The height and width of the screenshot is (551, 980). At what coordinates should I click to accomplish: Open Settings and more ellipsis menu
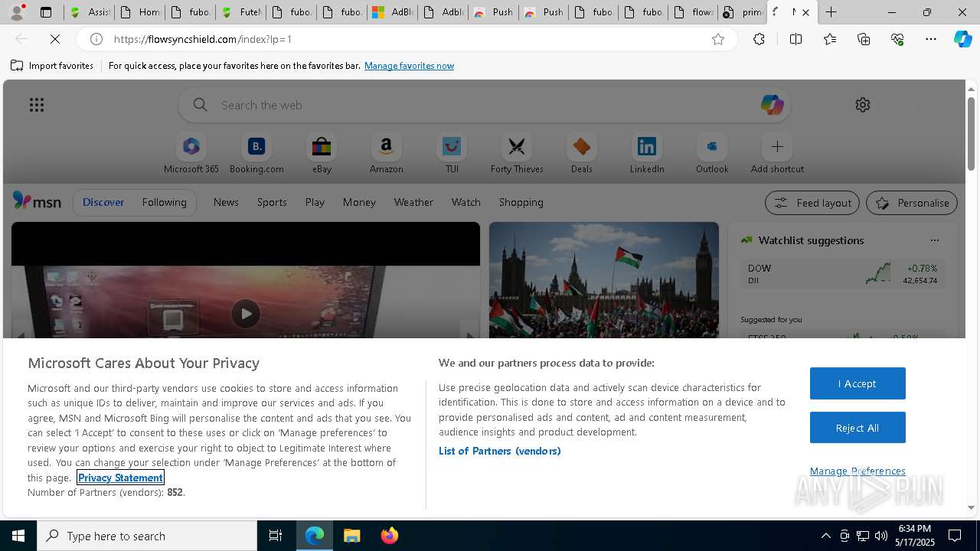click(x=931, y=39)
